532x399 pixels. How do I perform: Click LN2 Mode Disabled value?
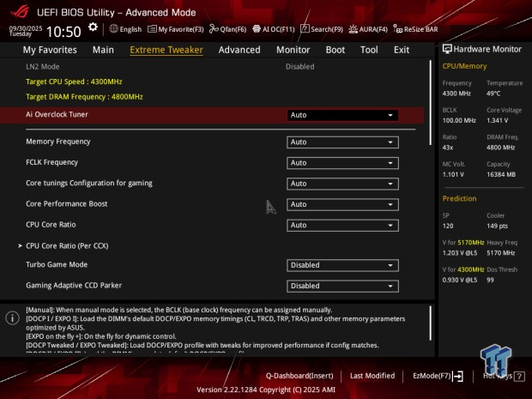(x=299, y=67)
